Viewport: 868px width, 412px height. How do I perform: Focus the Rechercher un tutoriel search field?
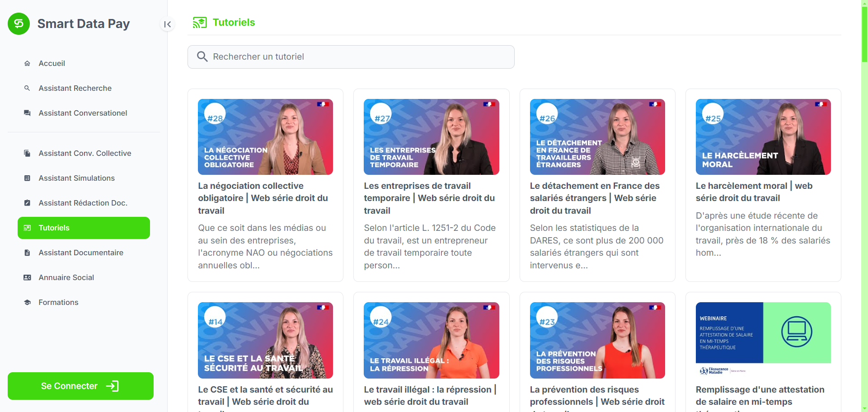coord(351,57)
